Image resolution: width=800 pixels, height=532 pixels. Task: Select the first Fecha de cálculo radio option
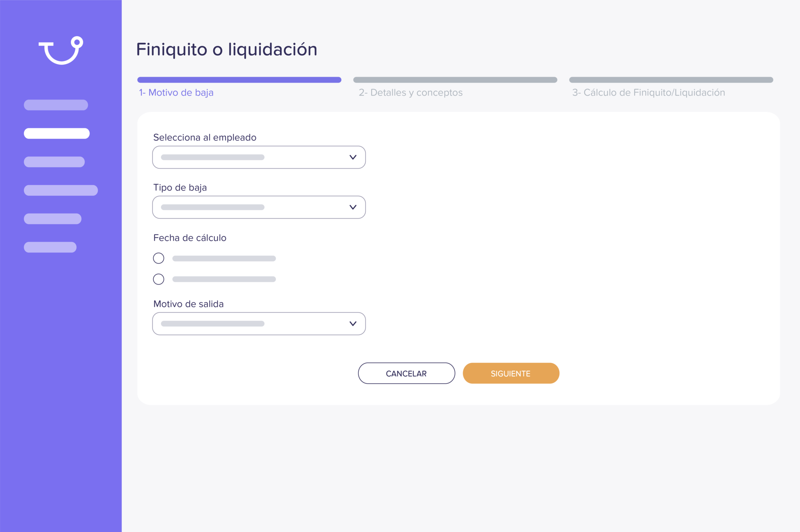tap(159, 258)
